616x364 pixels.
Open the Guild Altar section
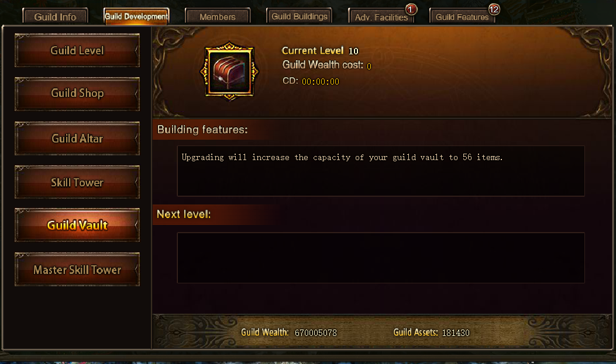77,138
